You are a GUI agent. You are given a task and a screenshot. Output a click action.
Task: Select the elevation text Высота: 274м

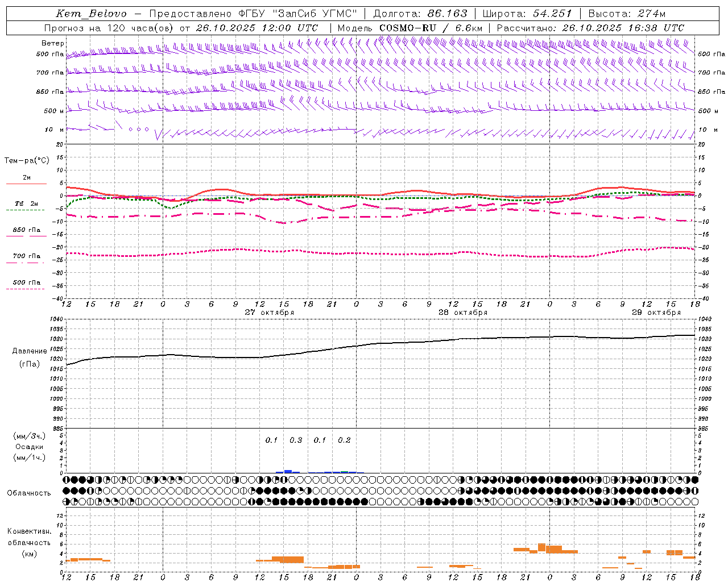coord(627,14)
